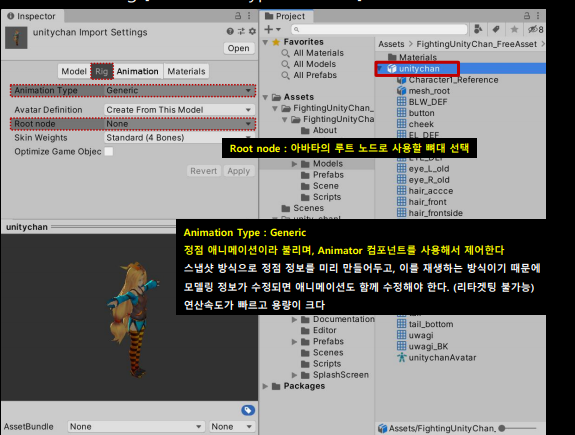Open Inspector panel three-dot menu
Screen dimensions: 575x435
tap(249, 15)
